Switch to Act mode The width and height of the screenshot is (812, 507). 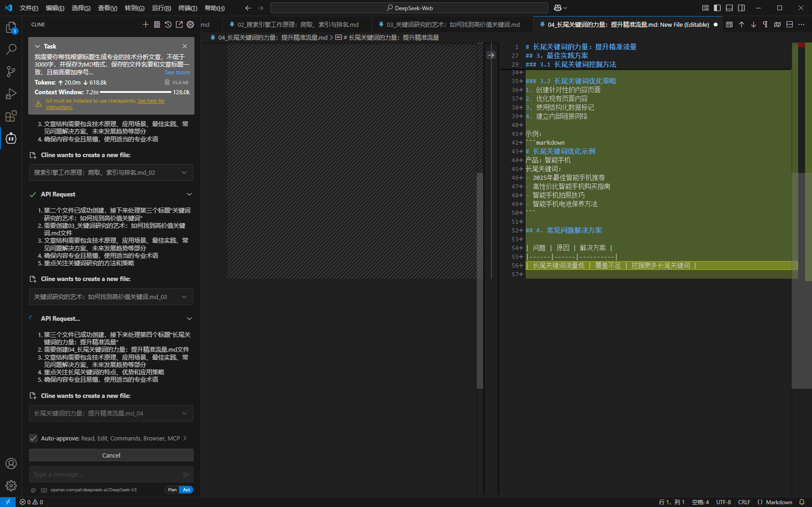tap(186, 490)
